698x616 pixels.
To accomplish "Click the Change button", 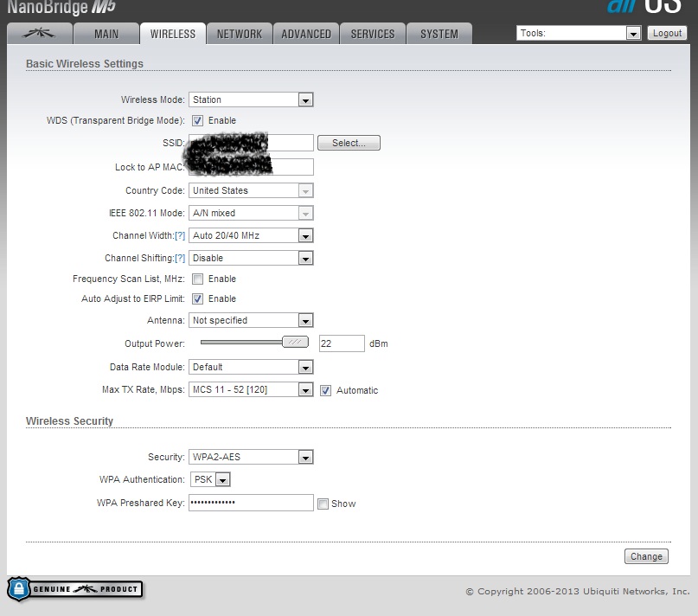I will pos(646,556).
